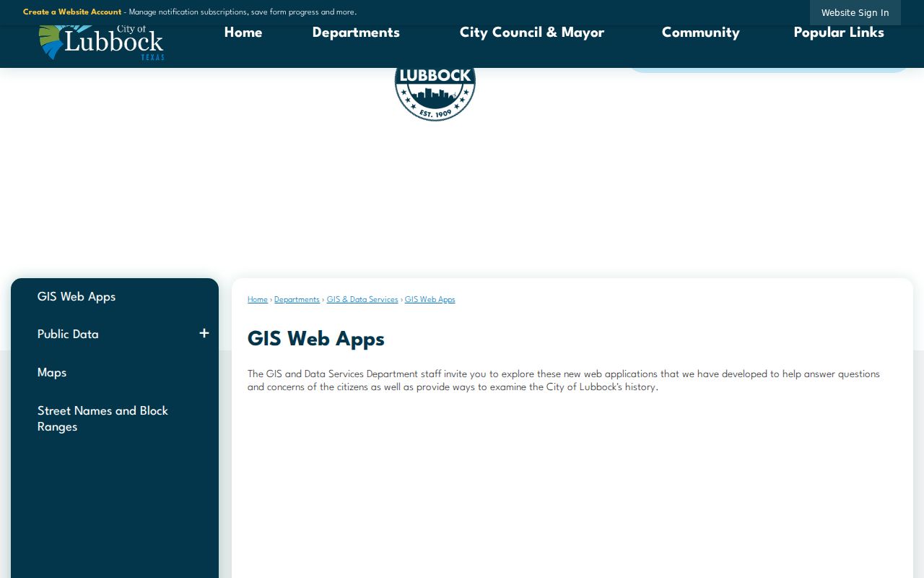Screen dimensions: 924x578
Task: Click the City of Lubbock logo
Action: (x=101, y=43)
